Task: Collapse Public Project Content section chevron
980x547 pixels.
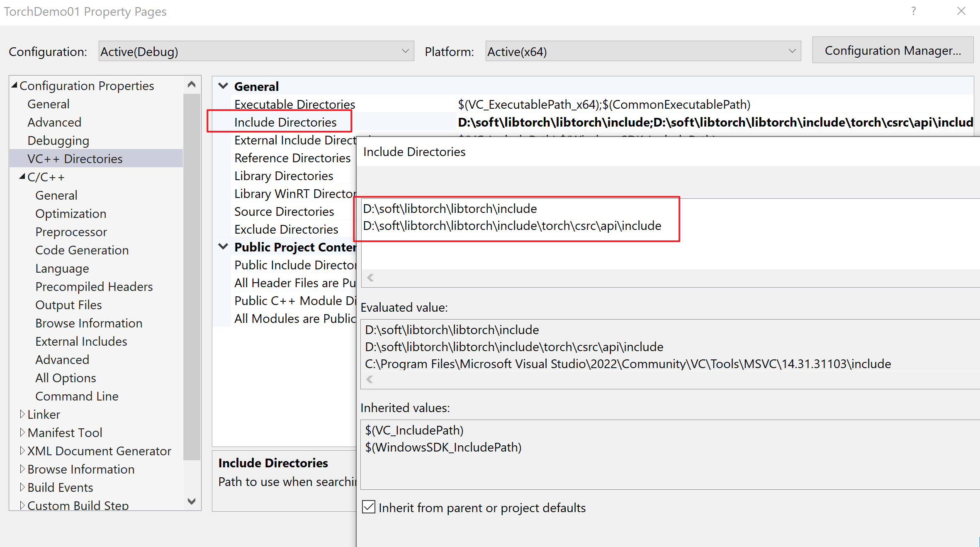Action: pyautogui.click(x=223, y=247)
